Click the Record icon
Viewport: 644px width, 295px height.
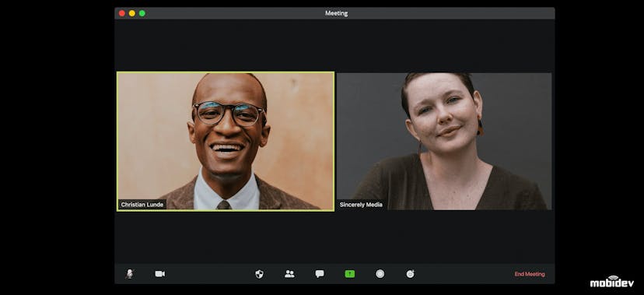point(380,274)
